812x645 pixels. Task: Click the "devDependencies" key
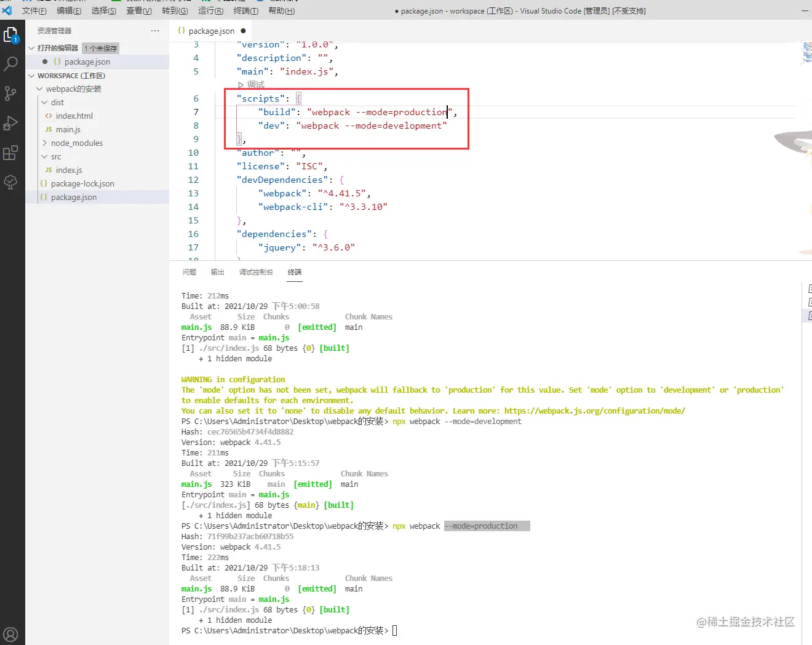pyautogui.click(x=282, y=180)
